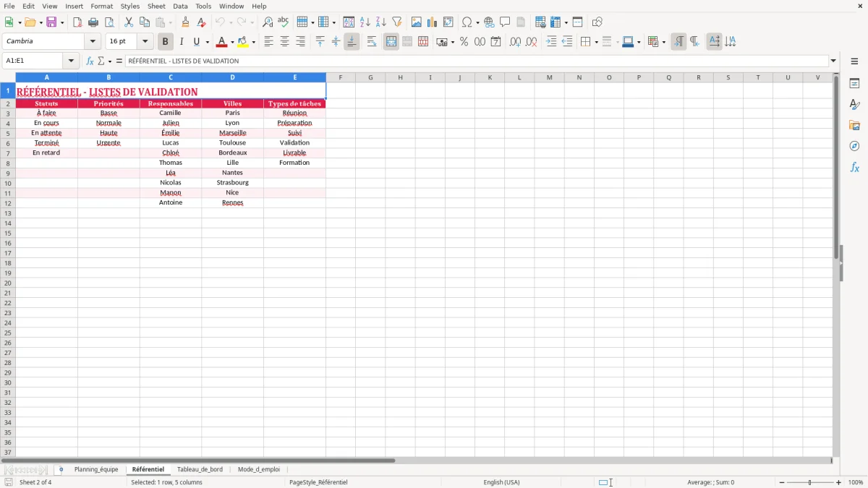Viewport: 868px width, 488px height.
Task: Align the cell text right
Action: [x=300, y=42]
